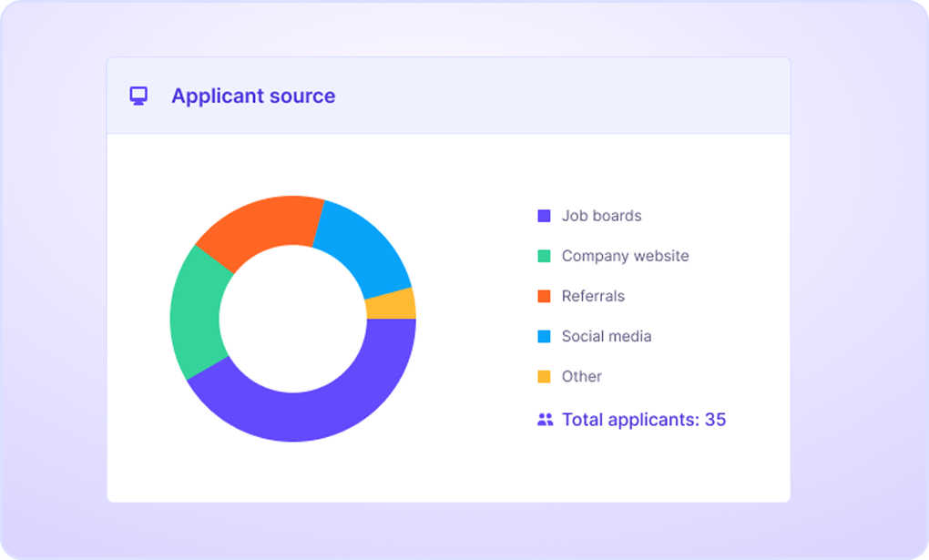Click the green Company website legend swatch
This screenshot has height=560, width=929.
point(545,256)
